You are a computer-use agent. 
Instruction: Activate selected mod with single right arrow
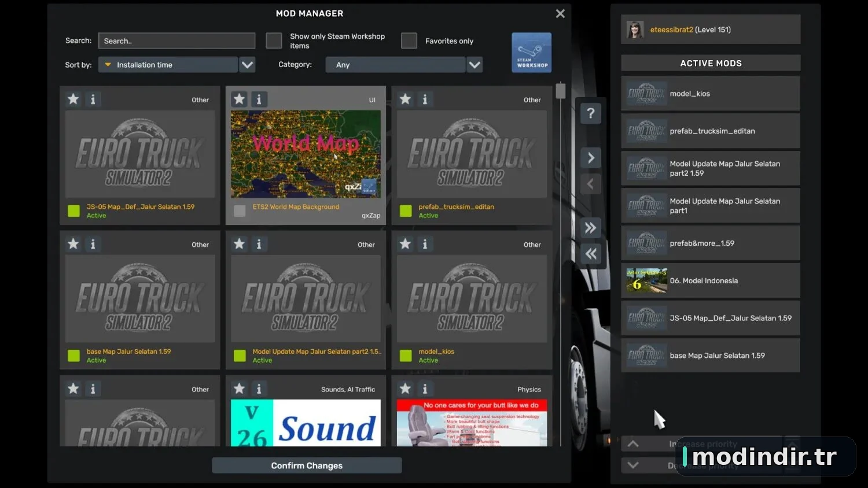point(590,157)
